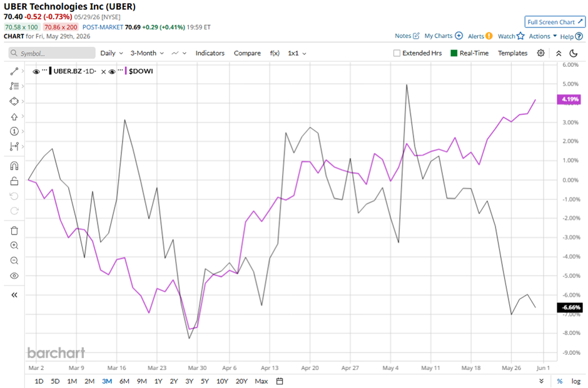Open chart settings gear icon
This screenshot has width=588, height=388.
[540, 53]
